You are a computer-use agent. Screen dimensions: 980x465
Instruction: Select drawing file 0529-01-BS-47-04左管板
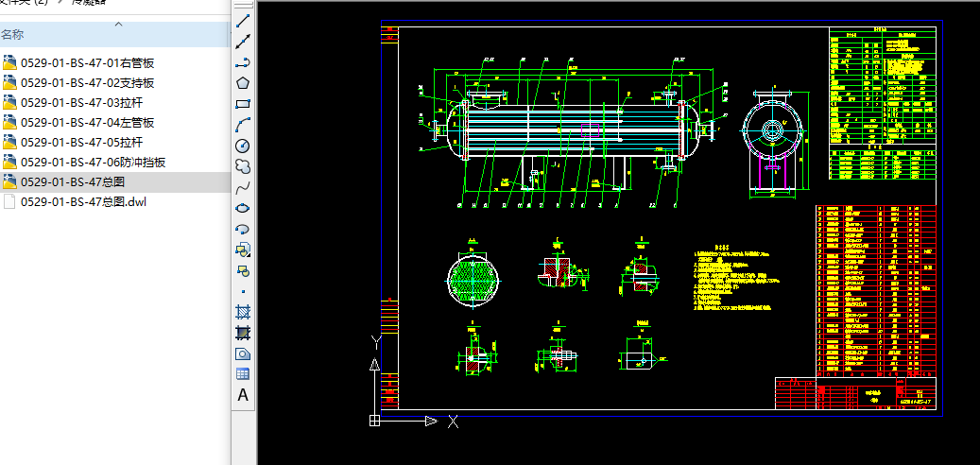coord(87,123)
